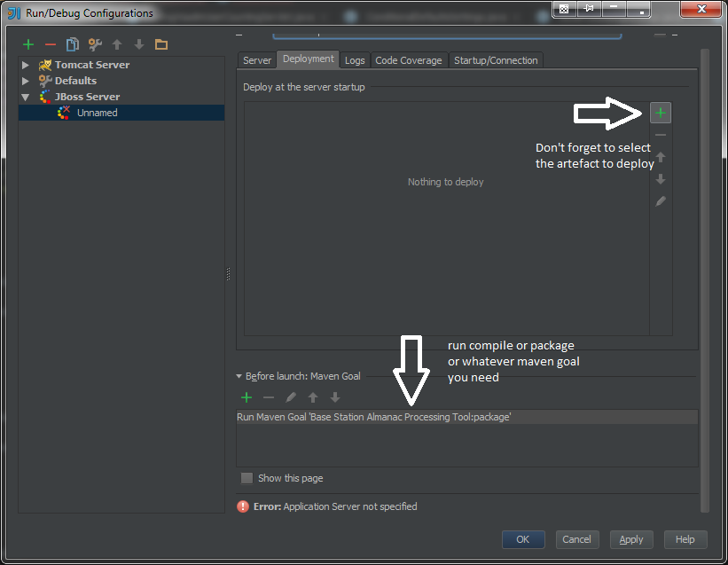Expand the Defaults node

pos(26,81)
